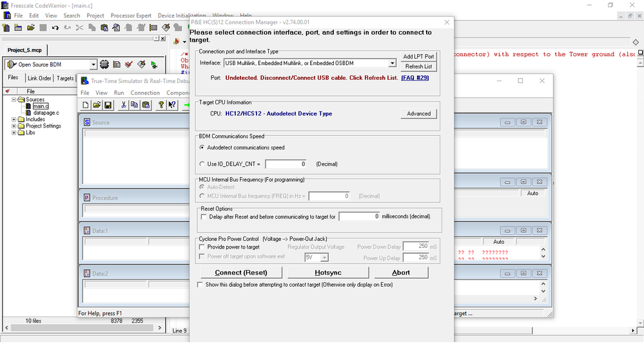Open file via CodeWarrior toolbar folder icon
The height and width of the screenshot is (362, 644).
click(31, 28)
